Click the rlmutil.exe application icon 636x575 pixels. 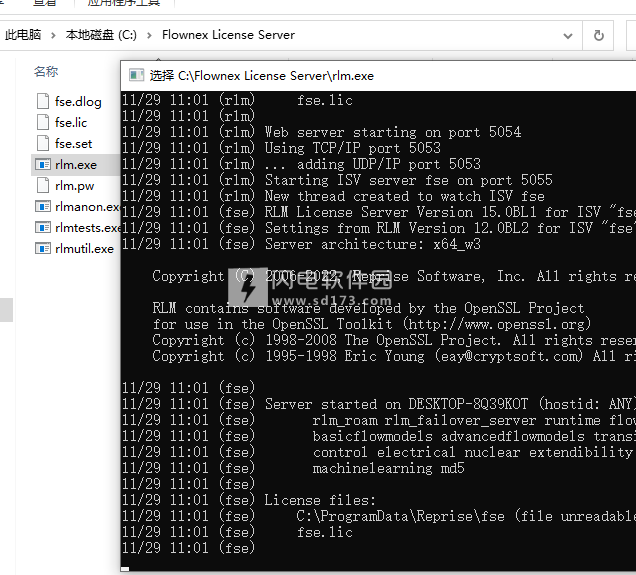(43, 249)
